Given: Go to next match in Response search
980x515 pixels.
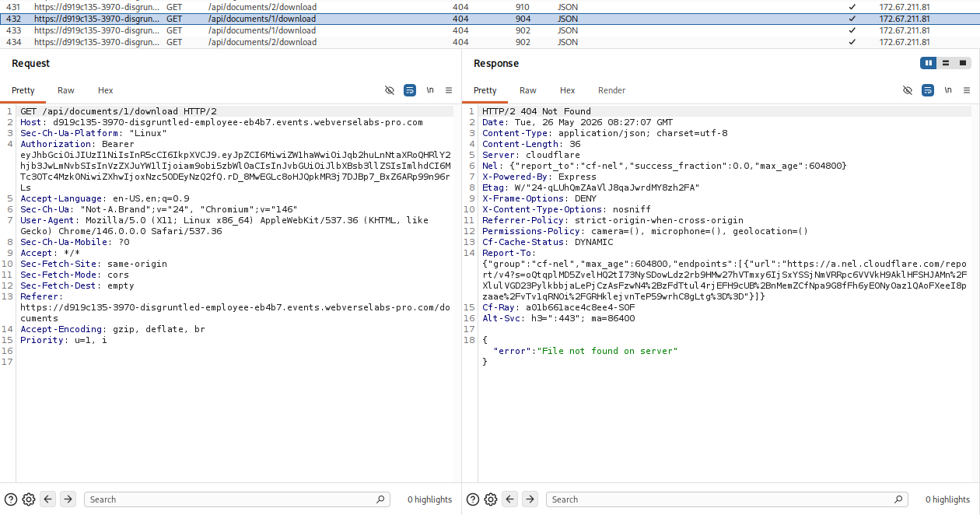Looking at the screenshot, I should (x=530, y=499).
